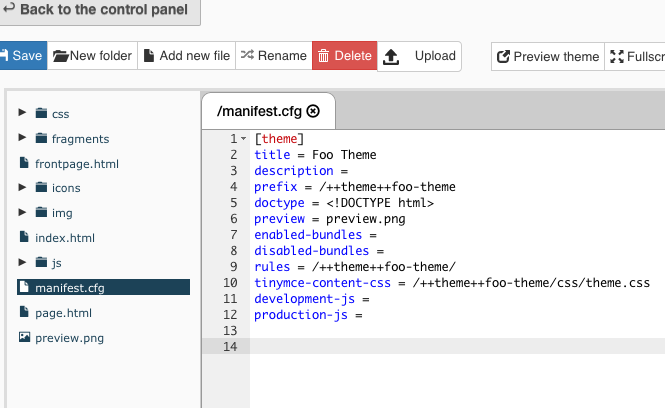The height and width of the screenshot is (408, 665).
Task: Click the shuffle icon on Rename
Action: [247, 55]
